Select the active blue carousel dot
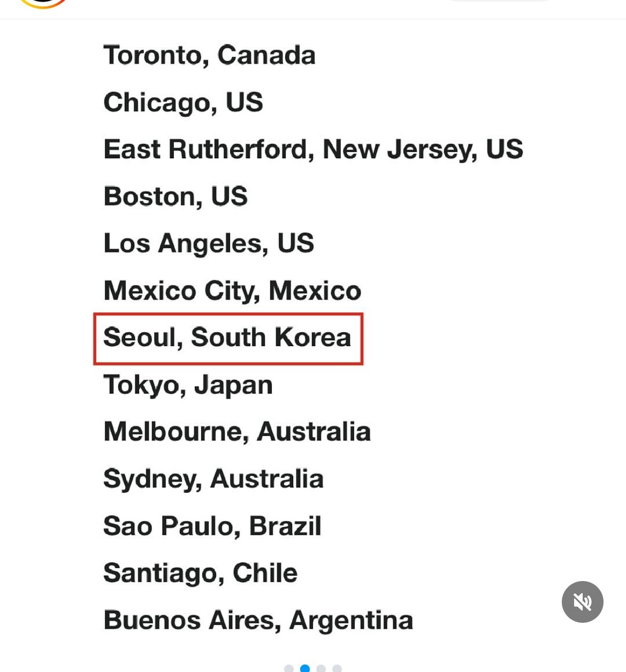This screenshot has height=672, width=626. click(305, 668)
